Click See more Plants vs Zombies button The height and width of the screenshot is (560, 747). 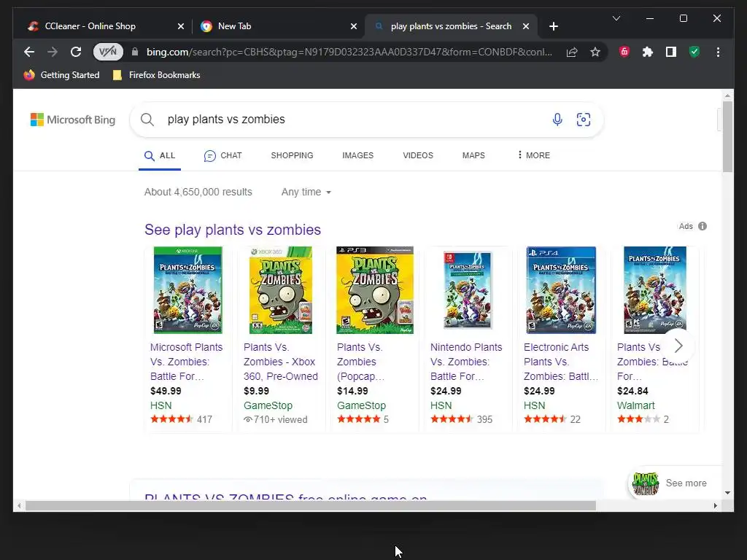[676, 483]
